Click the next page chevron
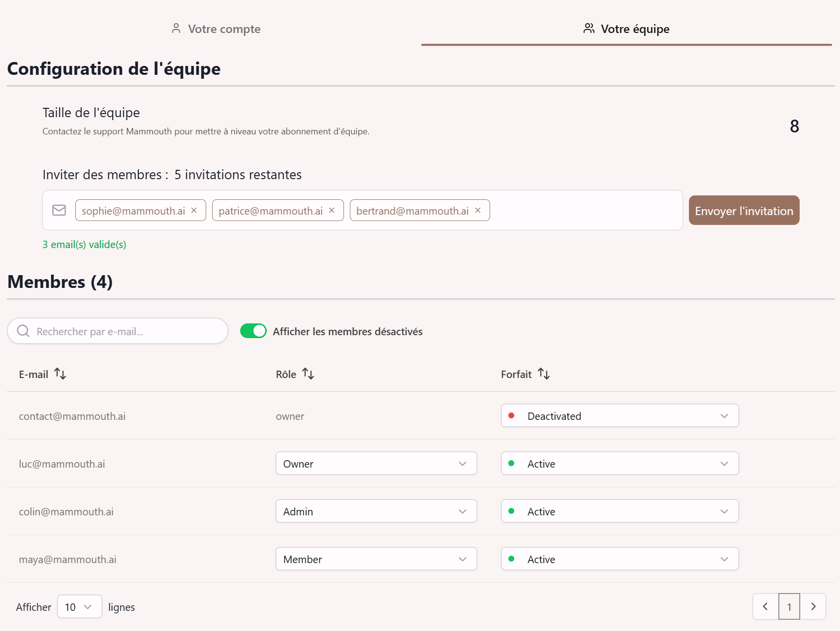Viewport: 840px width, 631px height. [813, 607]
